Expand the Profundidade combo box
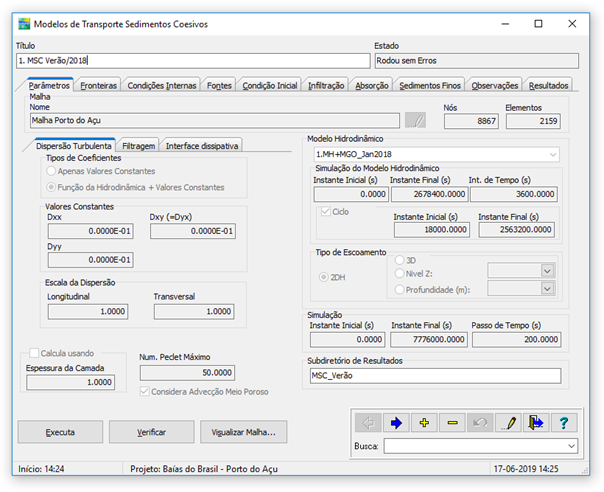604x492 pixels. tap(547, 288)
